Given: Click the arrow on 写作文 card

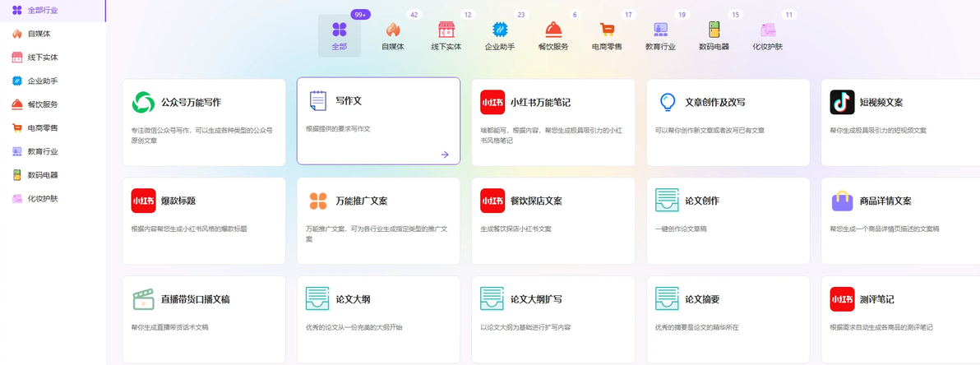Looking at the screenshot, I should (x=445, y=155).
